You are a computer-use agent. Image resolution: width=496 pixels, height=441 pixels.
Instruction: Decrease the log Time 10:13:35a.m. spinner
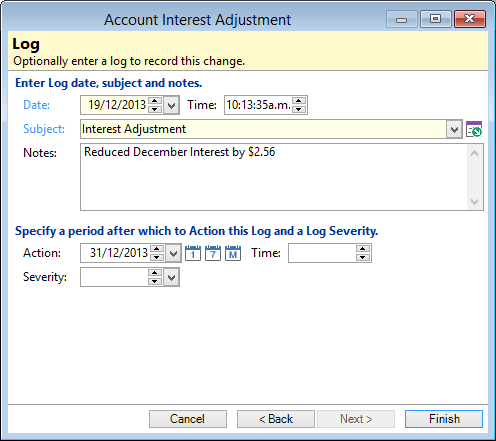[299, 109]
